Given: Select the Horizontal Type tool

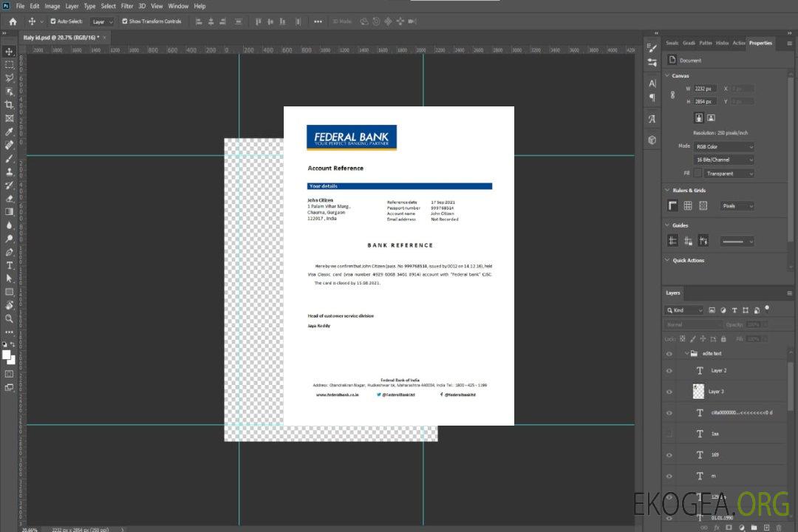Looking at the screenshot, I should click(x=10, y=265).
